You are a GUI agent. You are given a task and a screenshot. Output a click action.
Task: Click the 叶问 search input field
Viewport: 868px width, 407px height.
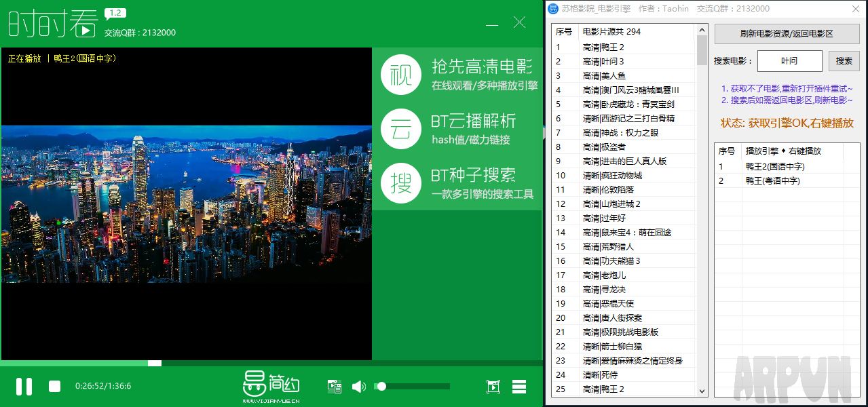(x=789, y=60)
